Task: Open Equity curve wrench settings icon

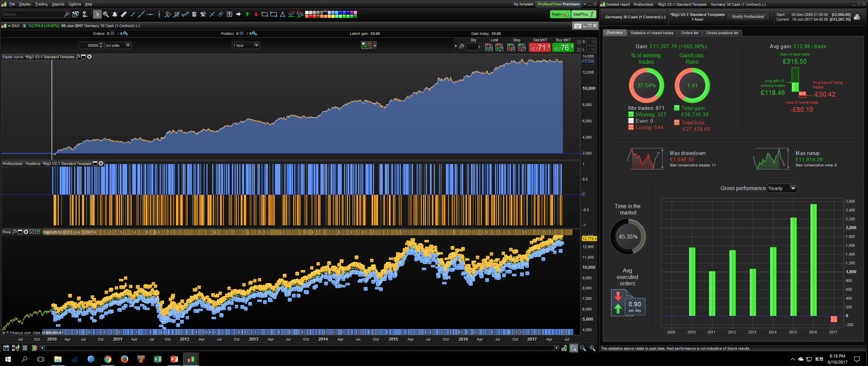Action: [78, 57]
